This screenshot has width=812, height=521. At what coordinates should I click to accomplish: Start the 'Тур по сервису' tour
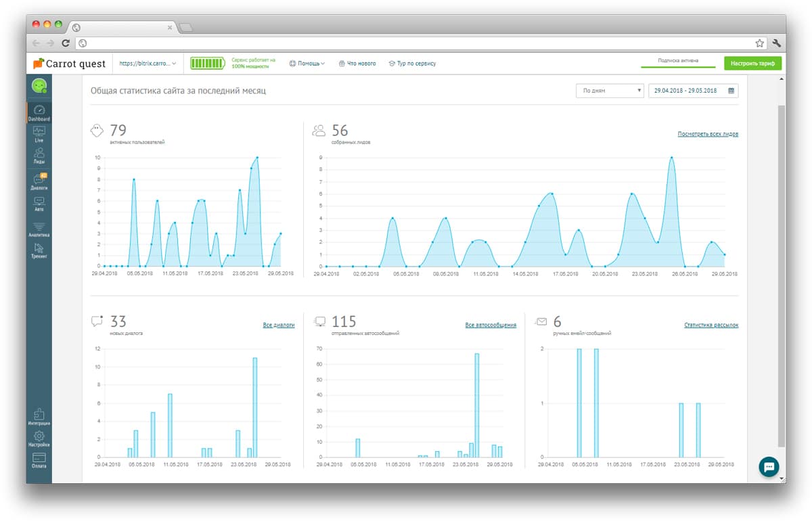(412, 64)
